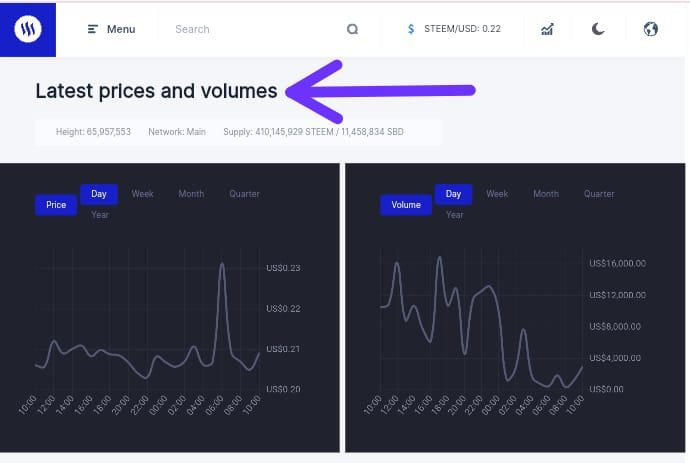Click the US$0.21 price axis label
The image size is (690, 463).
[x=283, y=349]
